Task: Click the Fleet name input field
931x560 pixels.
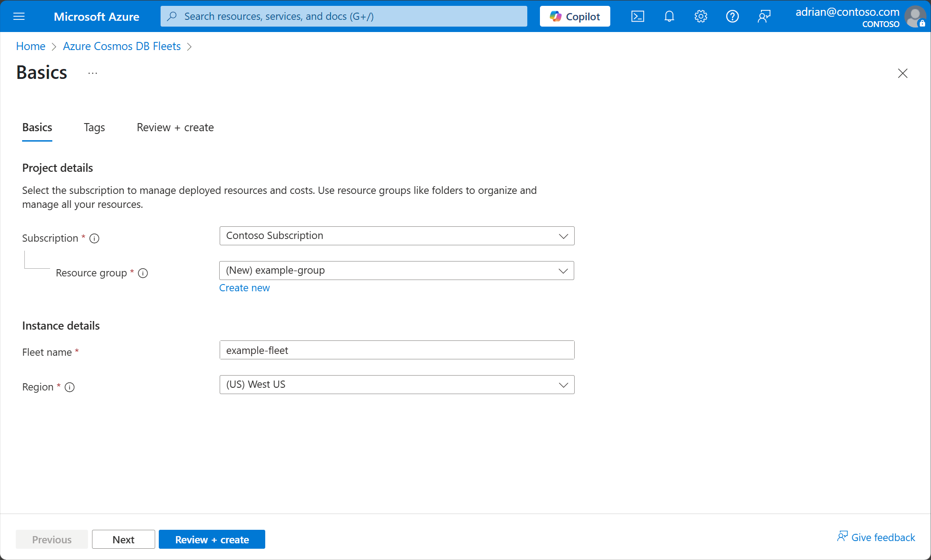Action: [x=396, y=350]
